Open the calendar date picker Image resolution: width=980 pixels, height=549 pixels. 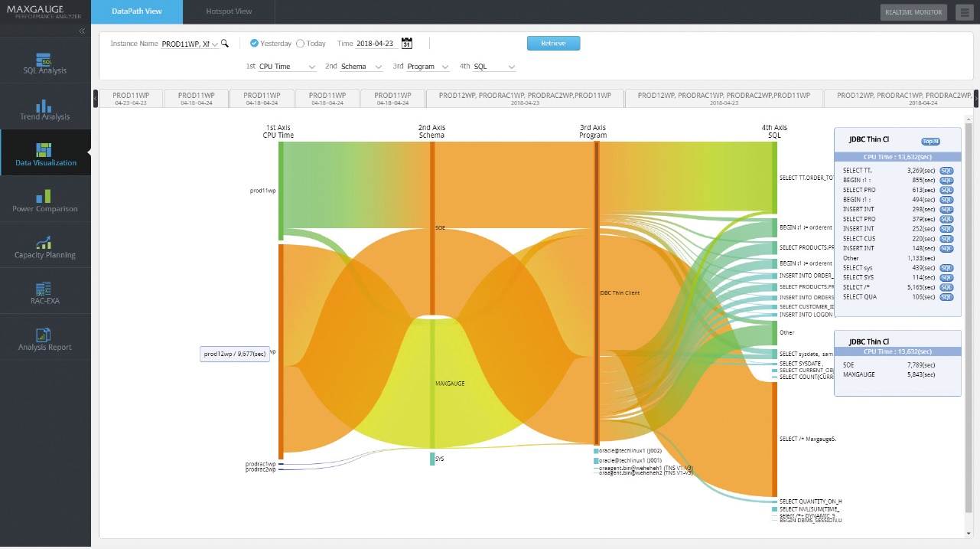point(407,44)
